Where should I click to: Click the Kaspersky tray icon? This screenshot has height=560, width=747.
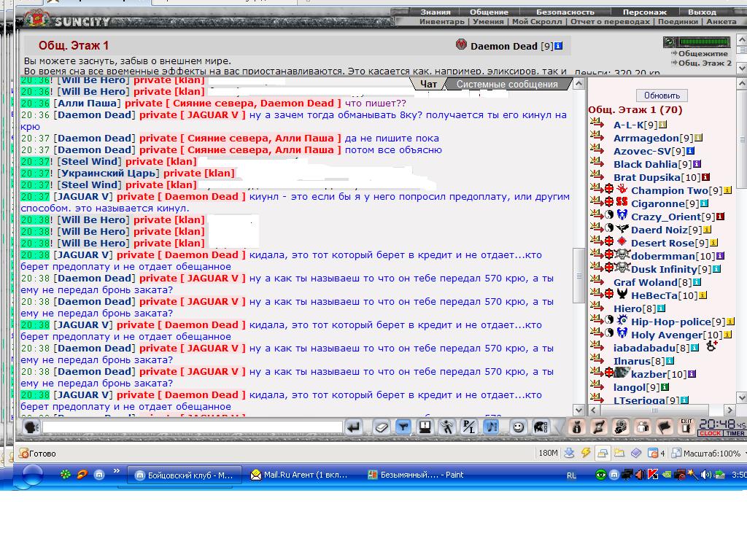tap(653, 474)
